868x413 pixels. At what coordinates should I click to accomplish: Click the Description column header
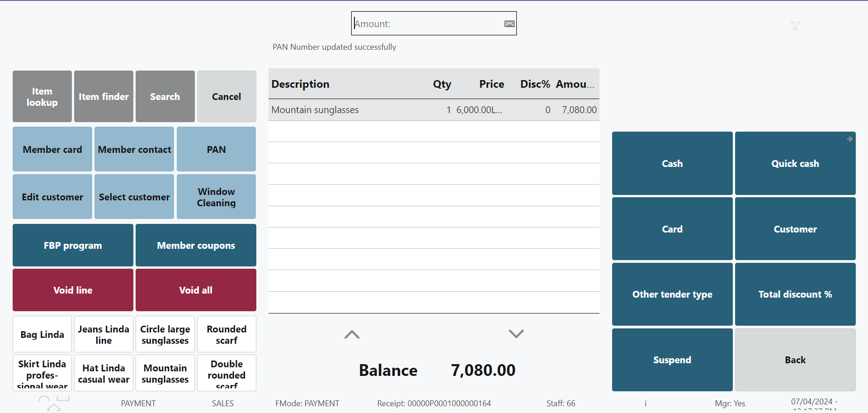point(301,84)
